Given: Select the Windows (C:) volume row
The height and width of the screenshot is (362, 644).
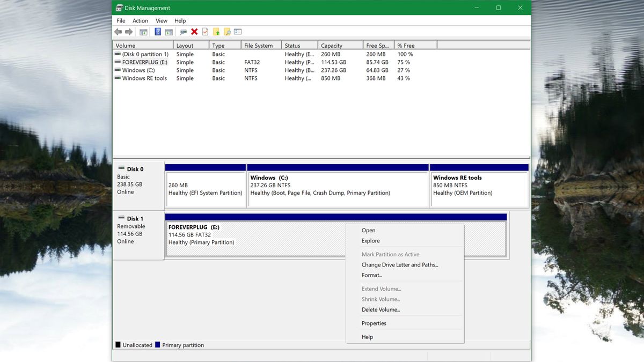Looking at the screenshot, I should (x=141, y=70).
